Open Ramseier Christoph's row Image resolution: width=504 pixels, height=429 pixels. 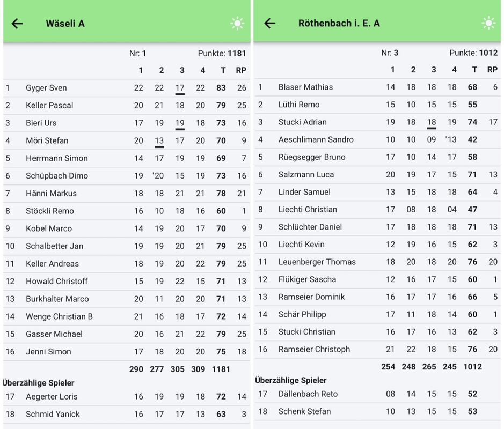(314, 349)
